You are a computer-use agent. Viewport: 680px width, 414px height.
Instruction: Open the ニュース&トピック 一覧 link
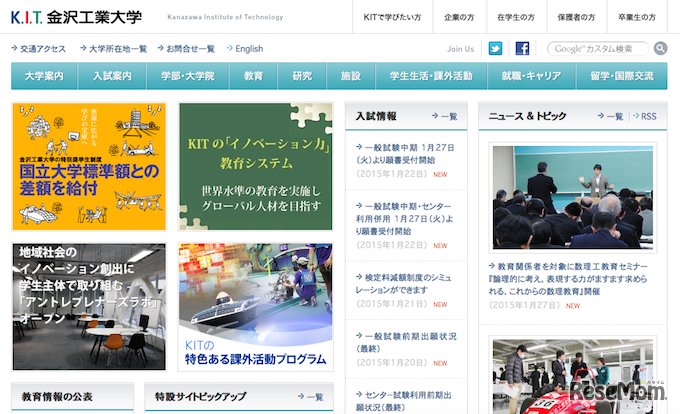coord(610,116)
